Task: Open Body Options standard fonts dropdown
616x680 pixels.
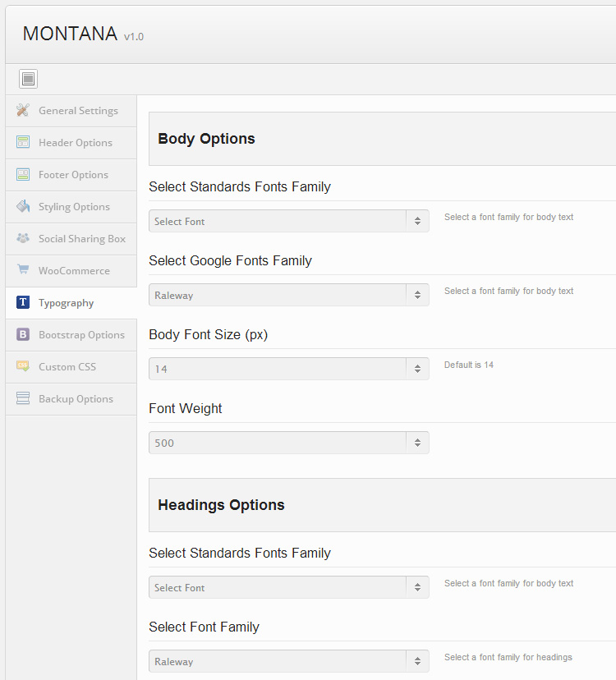Action: [288, 221]
